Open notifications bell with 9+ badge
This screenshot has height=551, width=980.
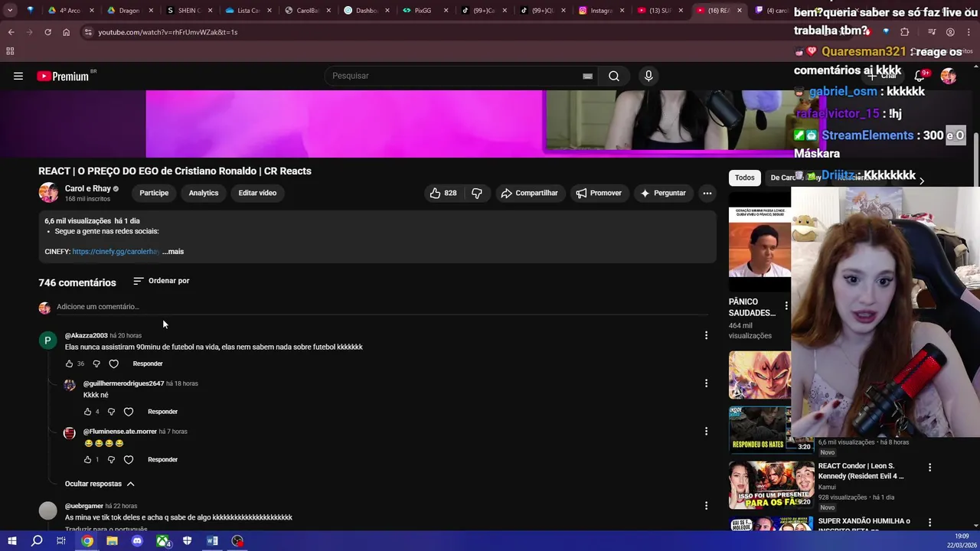920,76
